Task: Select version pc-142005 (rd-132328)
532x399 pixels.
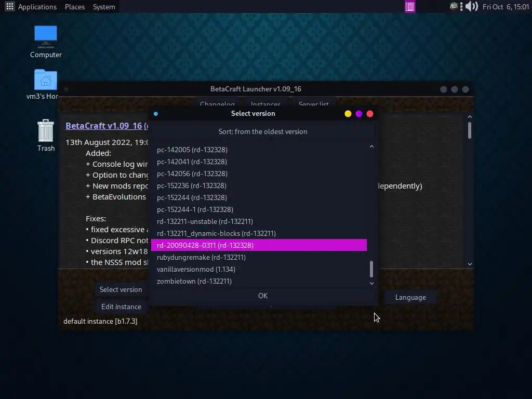Action: [259, 150]
